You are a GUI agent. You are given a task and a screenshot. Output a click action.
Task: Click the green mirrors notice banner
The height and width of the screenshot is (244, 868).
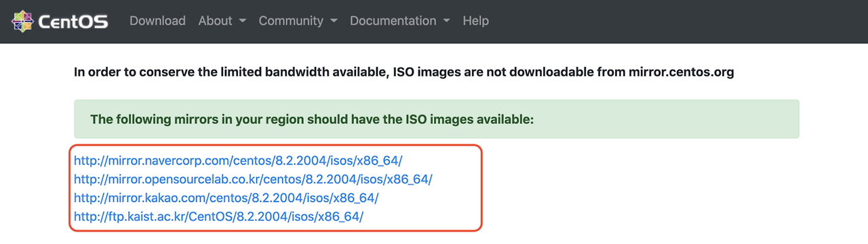coord(437,119)
